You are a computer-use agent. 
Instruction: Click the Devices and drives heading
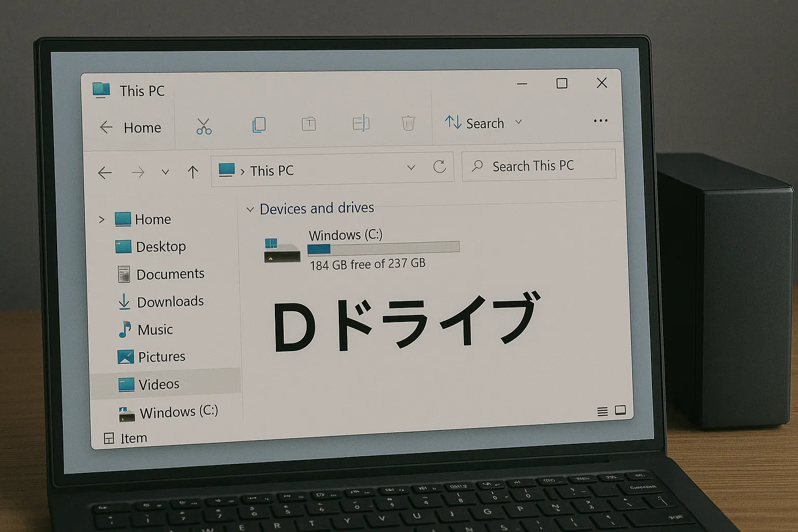coord(317,208)
